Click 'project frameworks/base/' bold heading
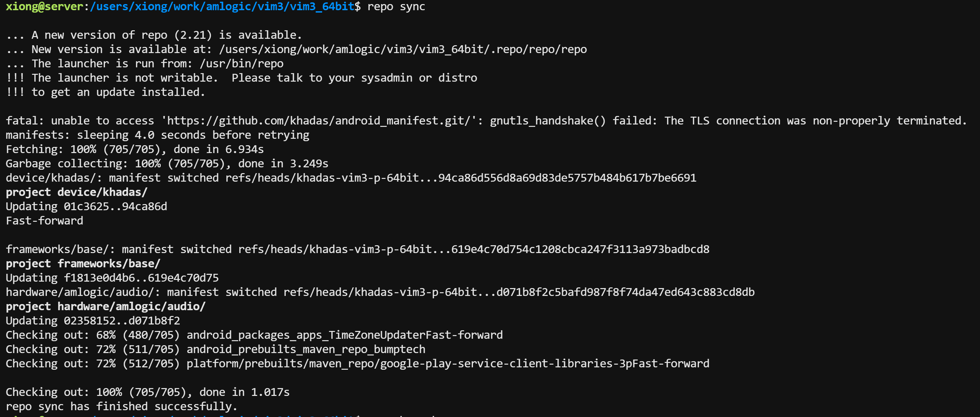Screen dimensions: 980x417 click(x=83, y=264)
